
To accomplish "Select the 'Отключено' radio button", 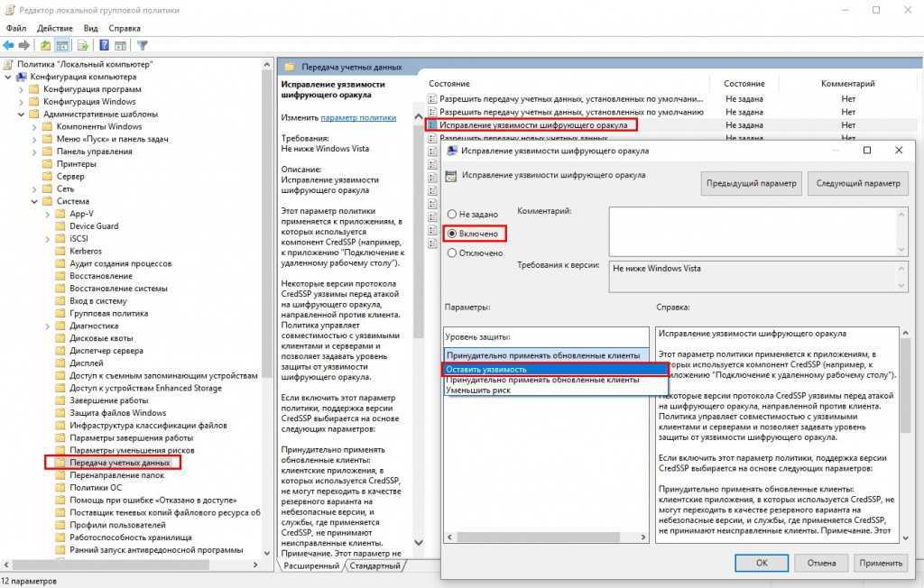I will (452, 253).
